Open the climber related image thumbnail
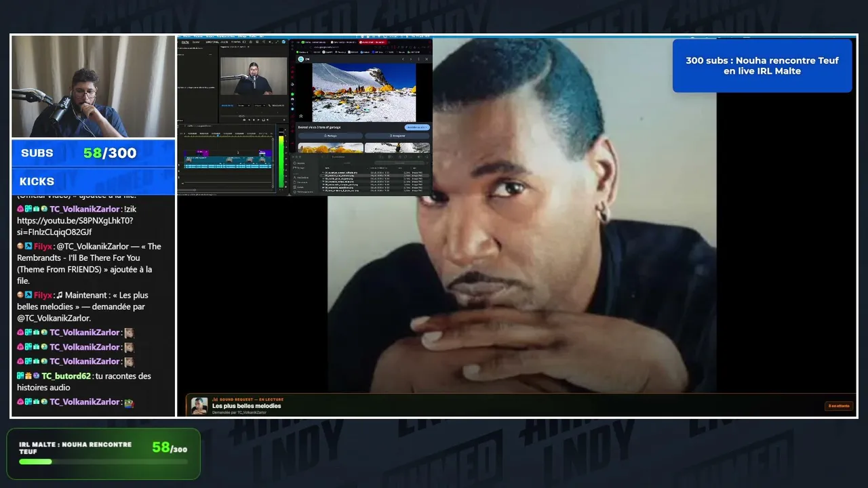 pos(397,148)
